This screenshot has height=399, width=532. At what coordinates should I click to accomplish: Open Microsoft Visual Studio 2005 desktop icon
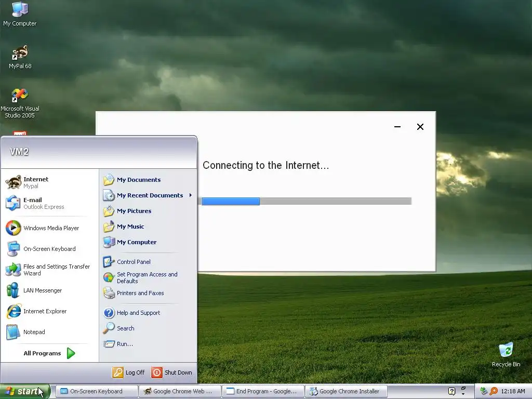coord(20,103)
